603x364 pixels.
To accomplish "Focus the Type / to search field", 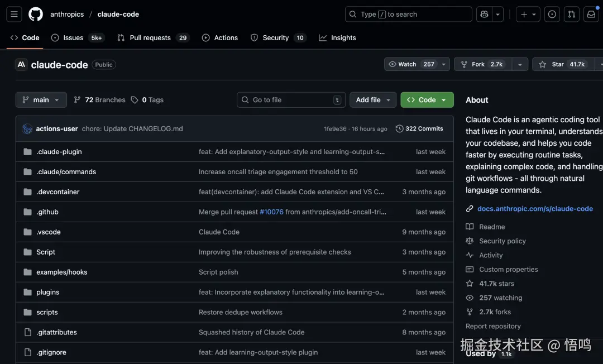I will click(408, 14).
